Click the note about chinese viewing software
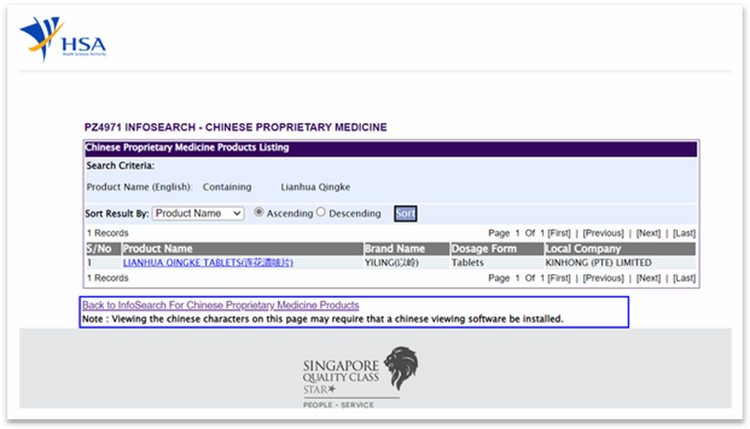Viewport: 750px width, 429px height. 323,319
